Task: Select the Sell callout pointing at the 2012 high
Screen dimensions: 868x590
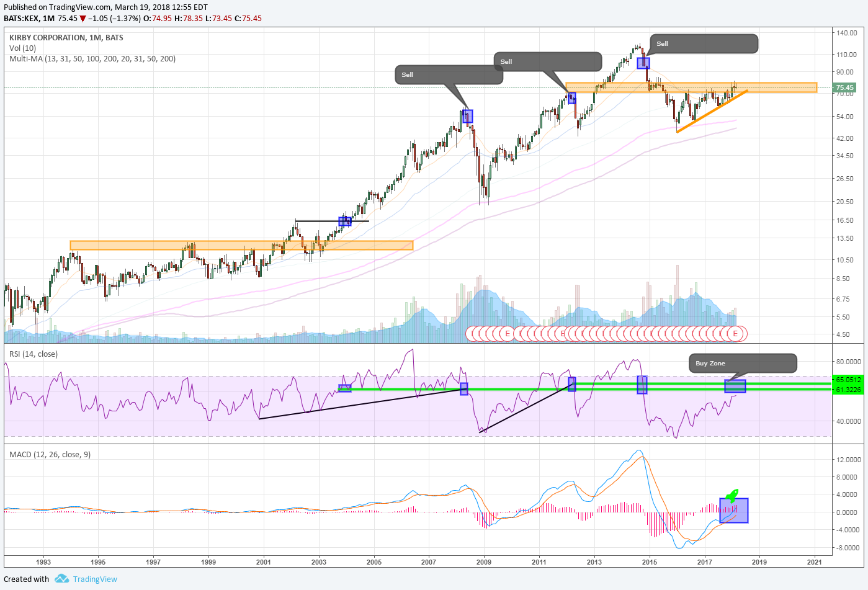Action: click(548, 61)
